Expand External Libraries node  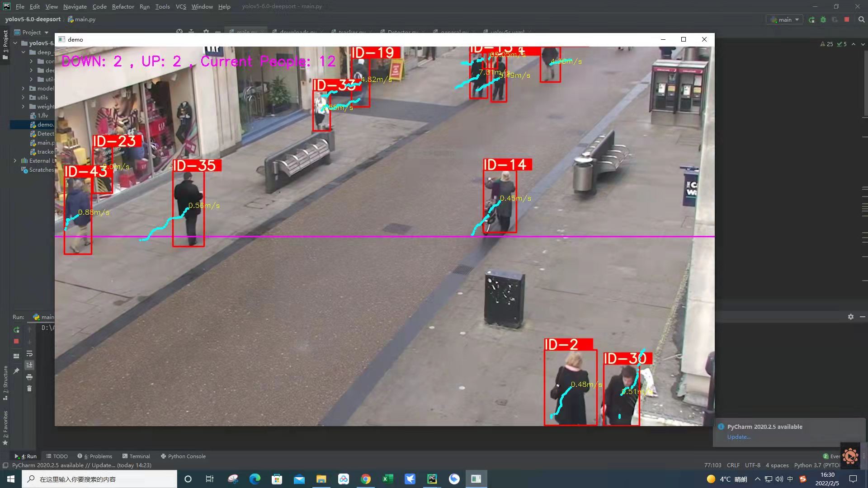[15, 161]
